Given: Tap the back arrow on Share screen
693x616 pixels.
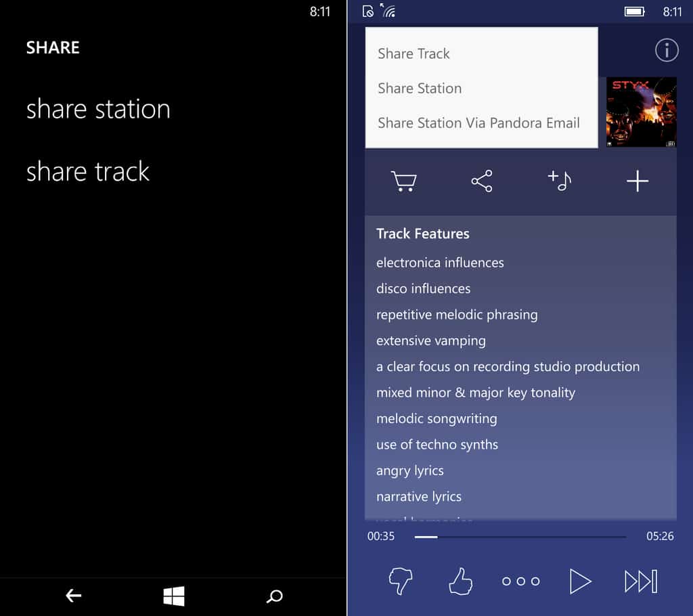Looking at the screenshot, I should pos(73,596).
